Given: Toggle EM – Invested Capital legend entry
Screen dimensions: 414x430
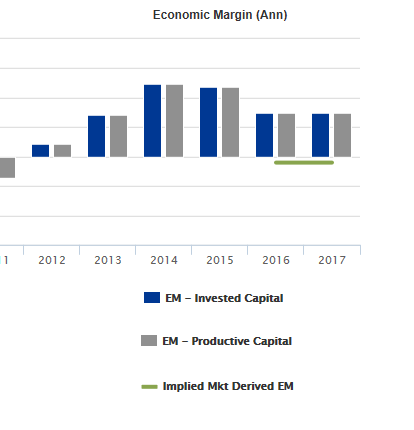Looking at the screenshot, I should pyautogui.click(x=213, y=298).
